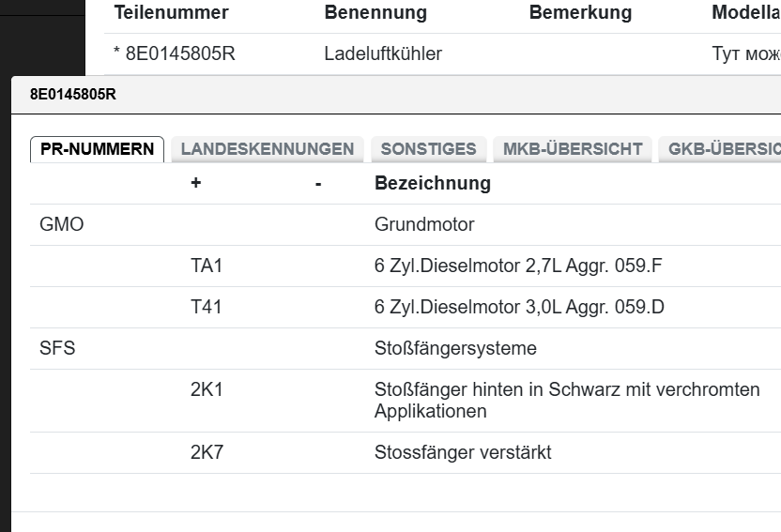Click the Benennung column header

375,13
